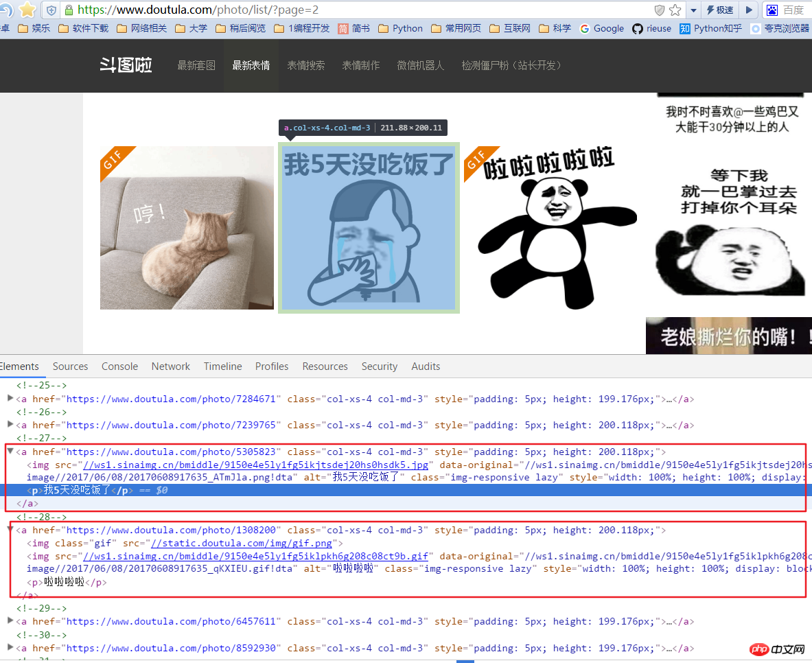Screen dimensions: 812x663
Task: Click the static.doutula.com/img/gif.png source link
Action: (x=240, y=543)
